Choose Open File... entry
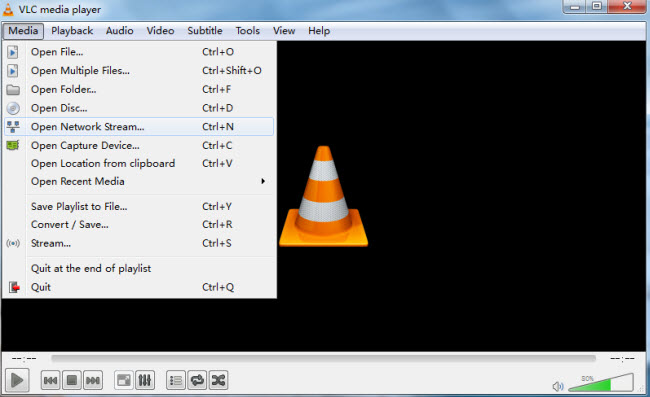650x397 pixels. click(x=139, y=52)
